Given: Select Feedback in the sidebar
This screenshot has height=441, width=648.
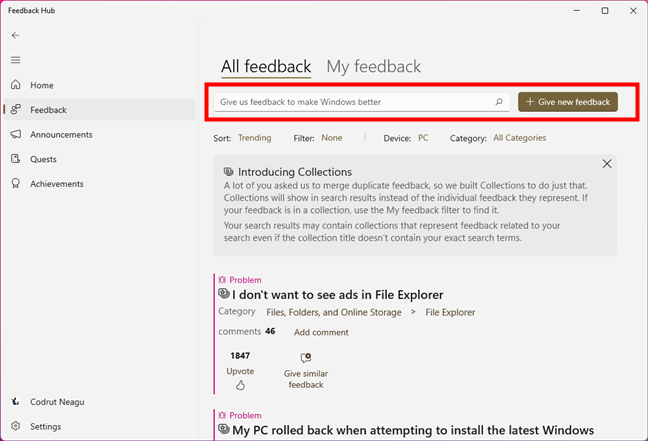Looking at the screenshot, I should (99, 110).
